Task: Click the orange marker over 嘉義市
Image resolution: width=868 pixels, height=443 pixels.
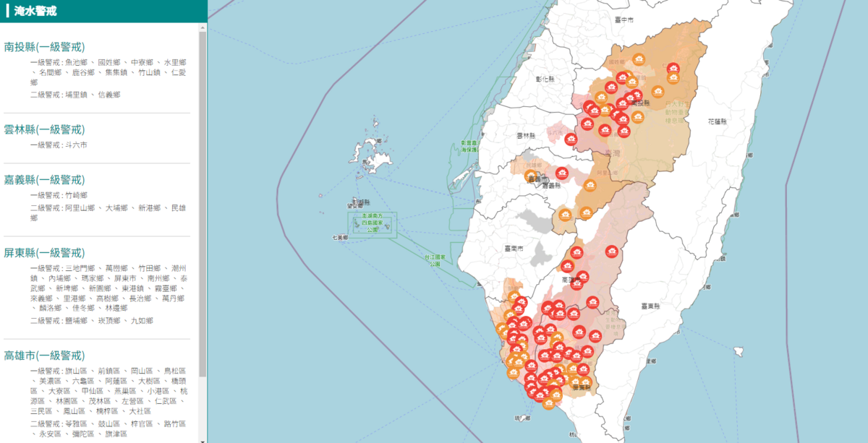Action: click(x=530, y=176)
